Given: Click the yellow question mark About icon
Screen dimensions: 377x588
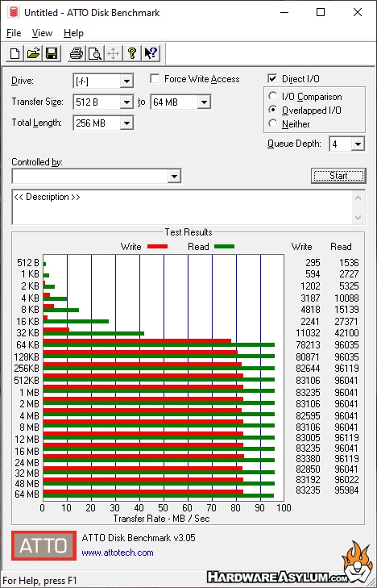Looking at the screenshot, I should (131, 53).
